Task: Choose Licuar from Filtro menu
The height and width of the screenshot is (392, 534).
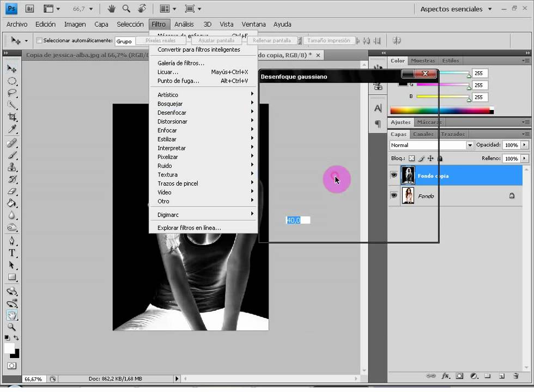Action: coord(203,72)
